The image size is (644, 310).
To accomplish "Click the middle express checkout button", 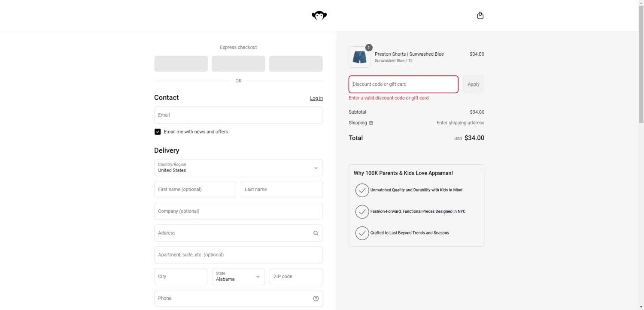I will pyautogui.click(x=238, y=63).
